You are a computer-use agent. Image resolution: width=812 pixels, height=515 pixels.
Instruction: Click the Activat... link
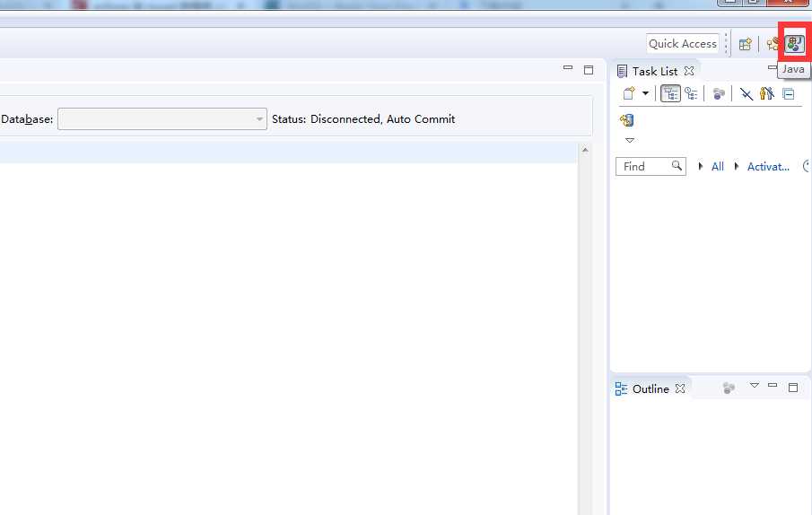coord(769,167)
